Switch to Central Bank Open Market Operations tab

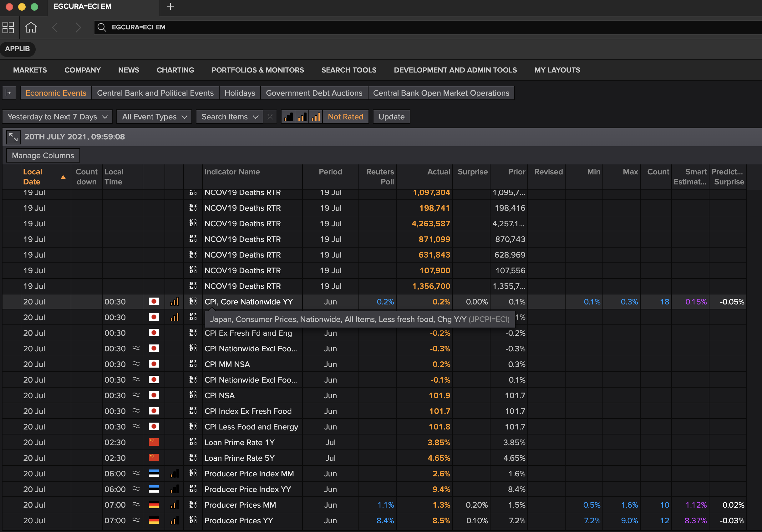(441, 93)
